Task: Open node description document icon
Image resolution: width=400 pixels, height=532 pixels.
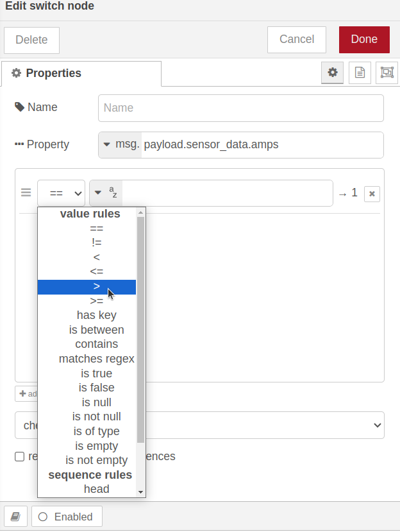Action: [x=360, y=73]
